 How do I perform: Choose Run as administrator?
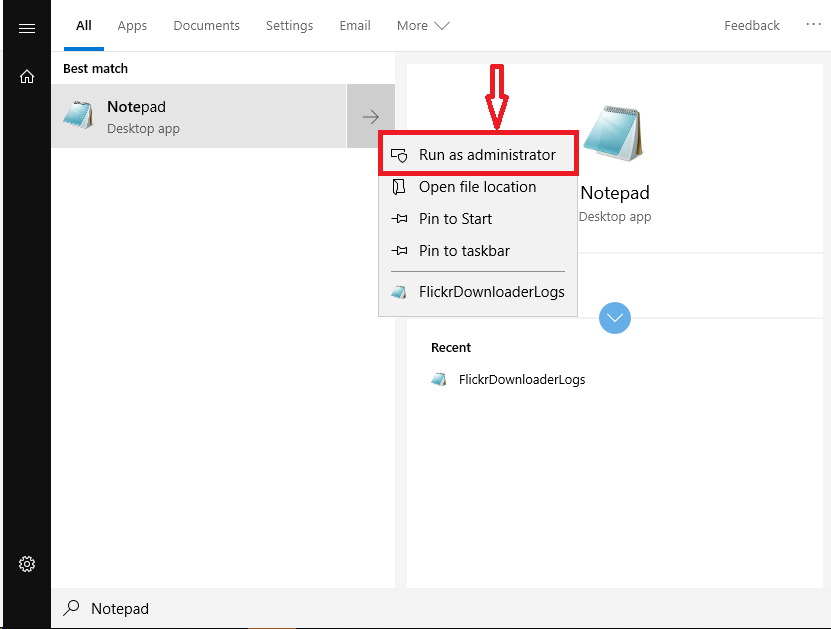tap(478, 155)
